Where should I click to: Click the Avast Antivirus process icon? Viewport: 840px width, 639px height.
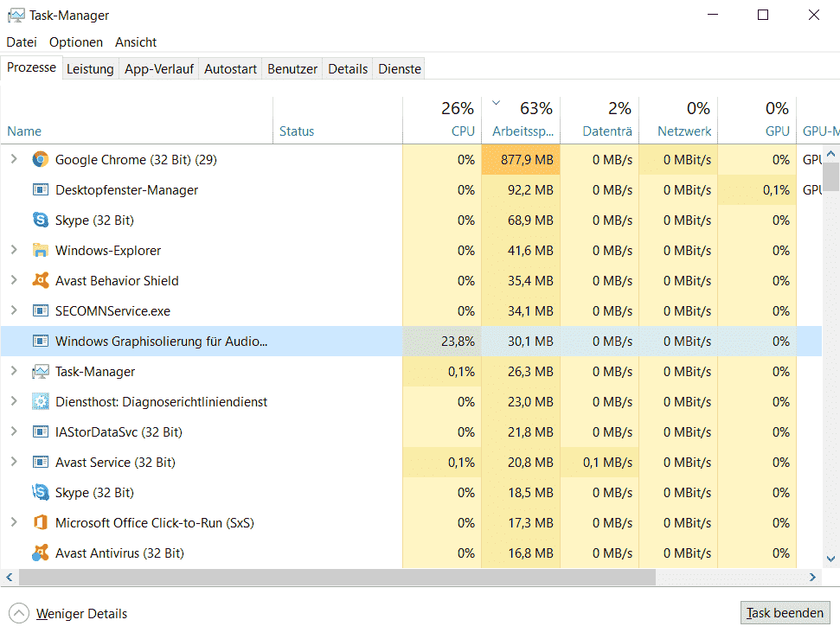pyautogui.click(x=40, y=553)
